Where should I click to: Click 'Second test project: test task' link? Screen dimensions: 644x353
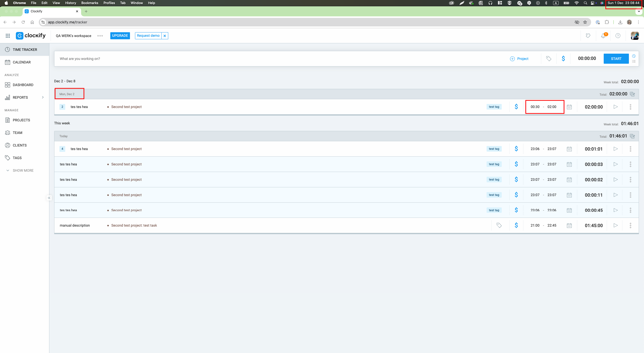point(134,225)
